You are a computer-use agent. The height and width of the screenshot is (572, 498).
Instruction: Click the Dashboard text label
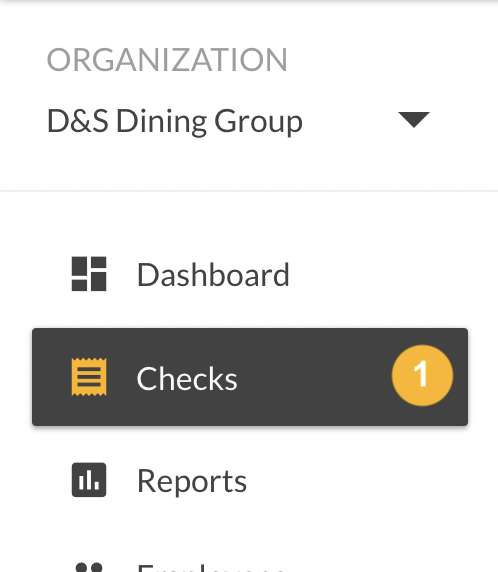(x=213, y=274)
